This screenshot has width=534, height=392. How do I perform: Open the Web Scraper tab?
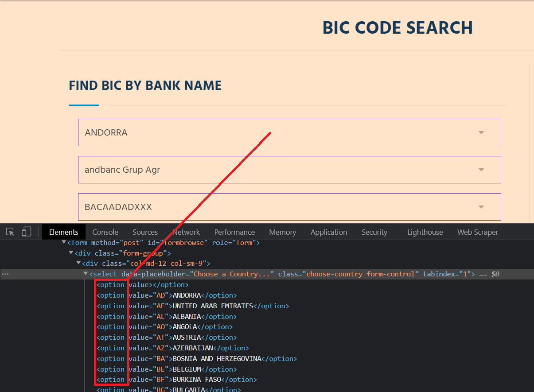tap(477, 232)
